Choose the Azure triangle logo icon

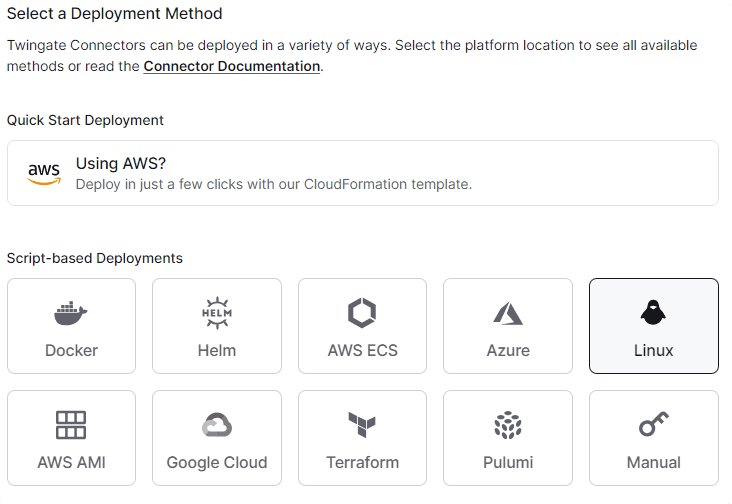click(508, 314)
